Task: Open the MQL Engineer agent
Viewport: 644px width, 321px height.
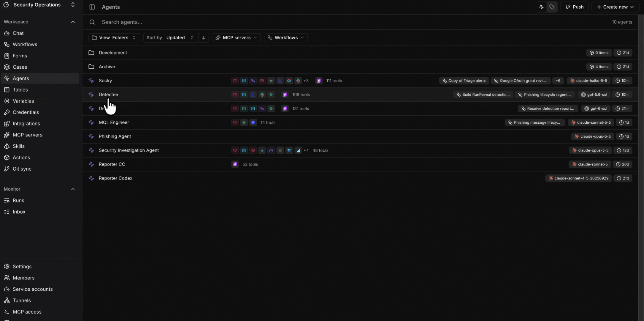Action: (x=114, y=122)
